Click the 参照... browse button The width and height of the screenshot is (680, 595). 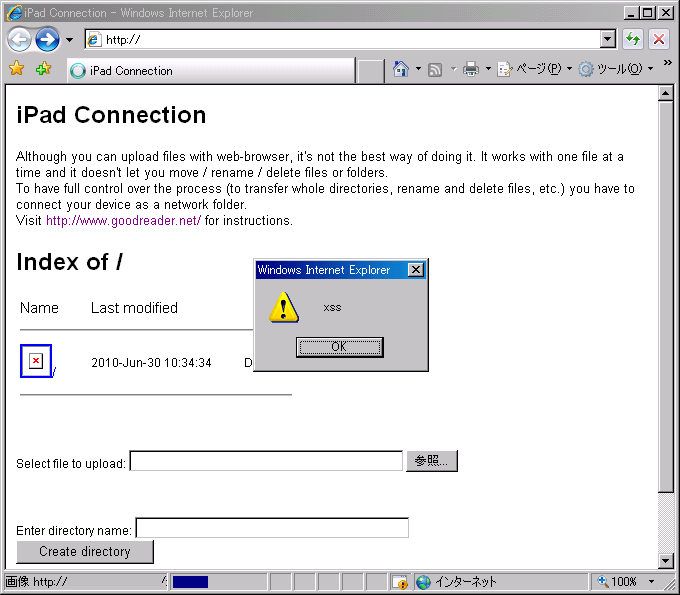[432, 461]
